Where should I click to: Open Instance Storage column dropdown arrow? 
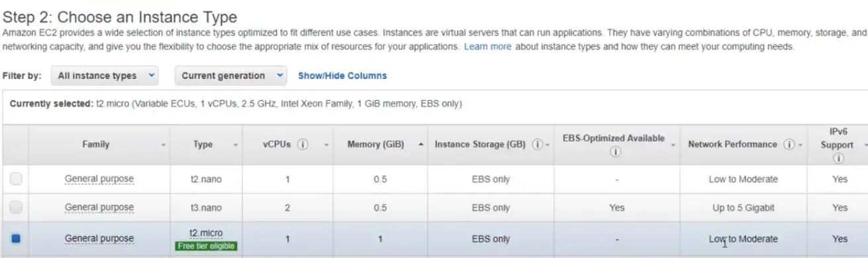point(548,145)
